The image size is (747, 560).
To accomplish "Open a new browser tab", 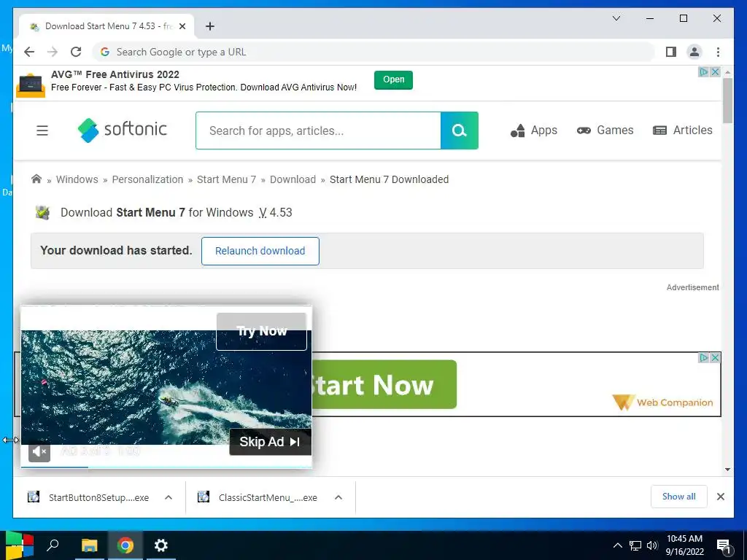I will click(210, 26).
